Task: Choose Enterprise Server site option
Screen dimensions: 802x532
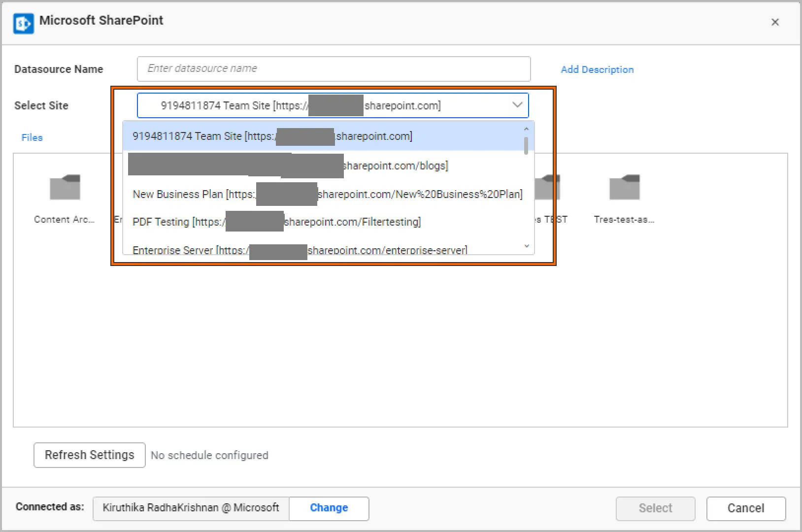Action: (x=300, y=250)
